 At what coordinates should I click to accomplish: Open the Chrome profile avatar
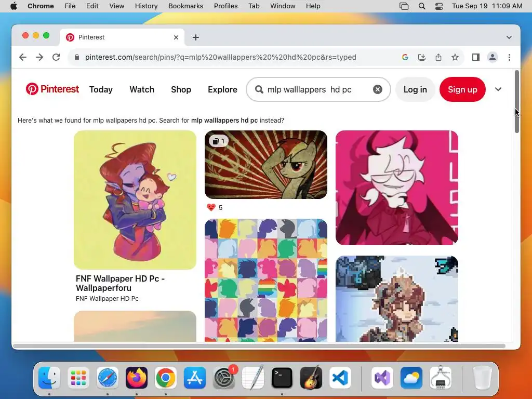click(x=493, y=57)
